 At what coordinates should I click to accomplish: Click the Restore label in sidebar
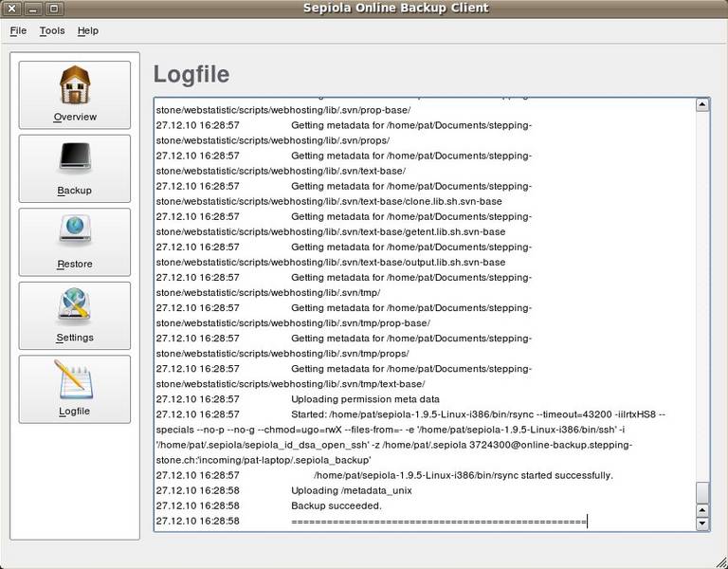tap(75, 264)
